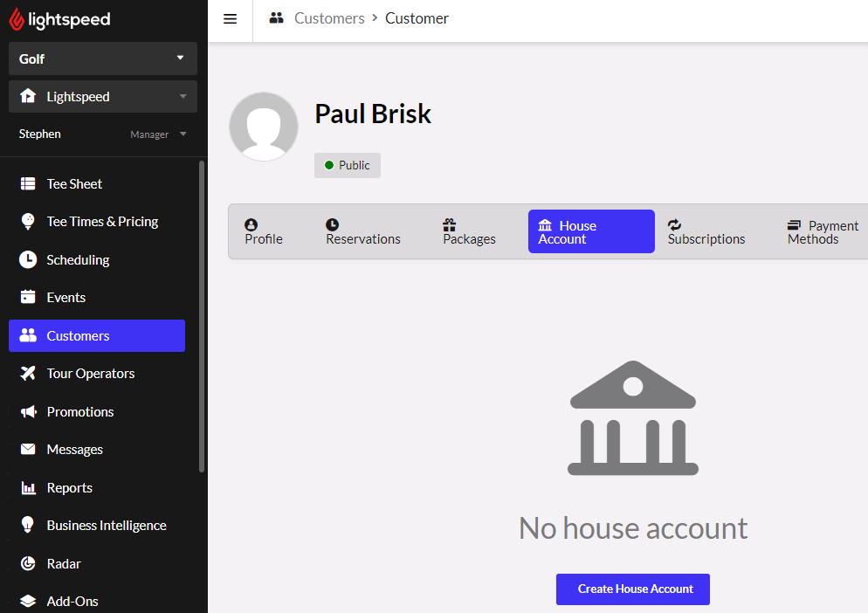This screenshot has height=613, width=868.
Task: Click the sidebar vertical scrollbar
Action: pos(202,316)
